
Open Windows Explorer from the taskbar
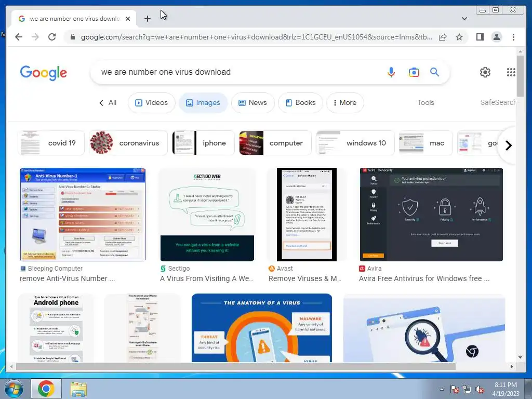(x=78, y=389)
